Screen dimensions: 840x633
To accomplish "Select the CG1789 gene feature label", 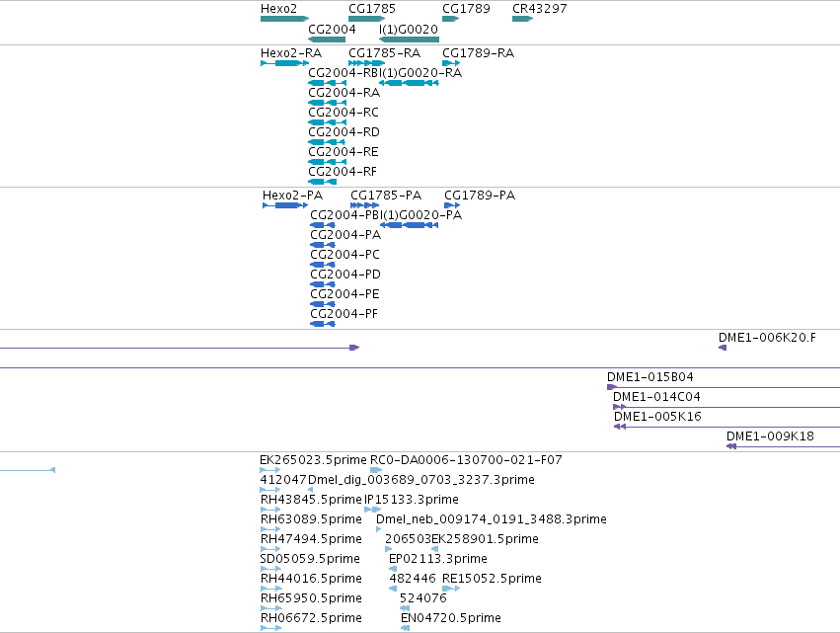I will point(466,9).
